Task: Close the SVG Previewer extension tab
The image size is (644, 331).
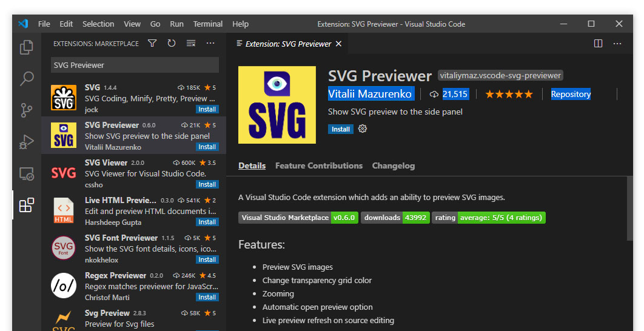Action: click(x=339, y=44)
